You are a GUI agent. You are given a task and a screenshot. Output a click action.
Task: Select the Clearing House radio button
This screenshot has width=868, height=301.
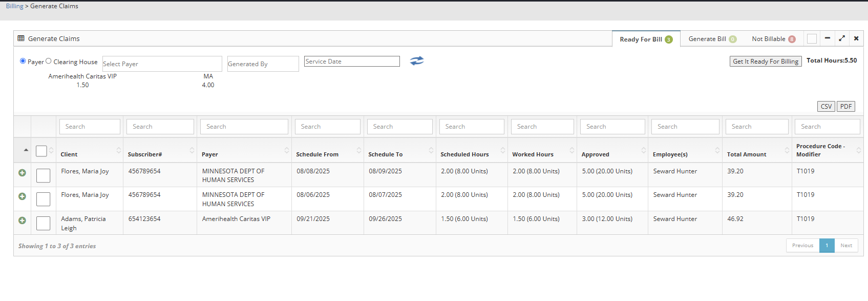(49, 61)
